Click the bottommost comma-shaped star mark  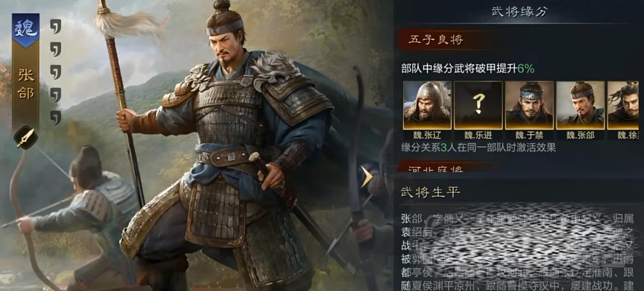point(55,117)
